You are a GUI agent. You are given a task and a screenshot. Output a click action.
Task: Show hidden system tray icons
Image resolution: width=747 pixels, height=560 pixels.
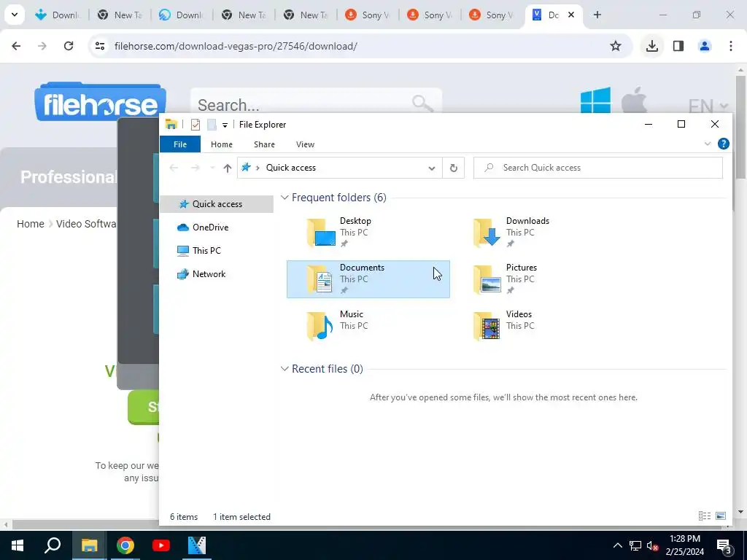click(617, 545)
